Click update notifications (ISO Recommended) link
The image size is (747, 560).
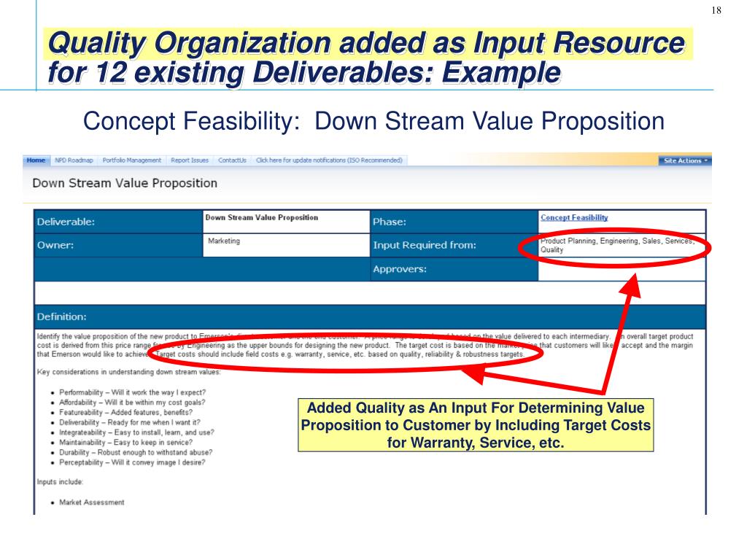point(329,160)
